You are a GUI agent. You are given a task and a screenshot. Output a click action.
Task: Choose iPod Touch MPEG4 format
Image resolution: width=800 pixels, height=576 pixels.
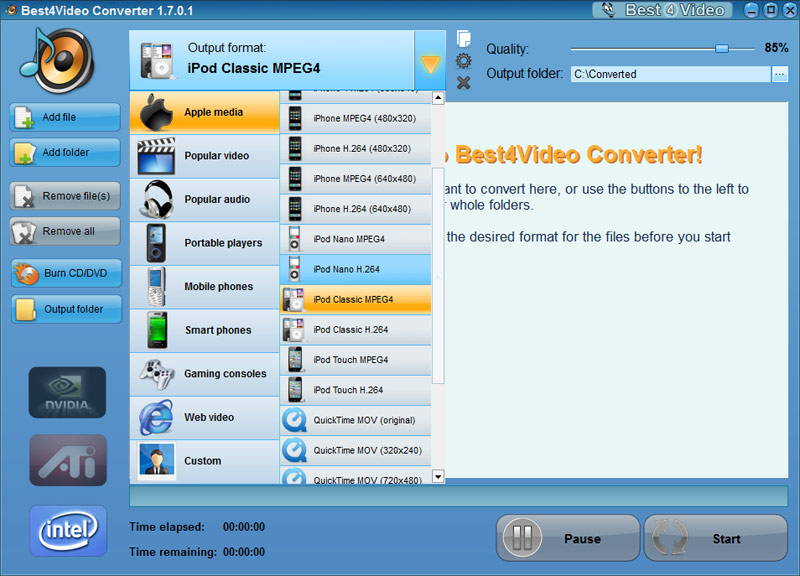(x=356, y=360)
